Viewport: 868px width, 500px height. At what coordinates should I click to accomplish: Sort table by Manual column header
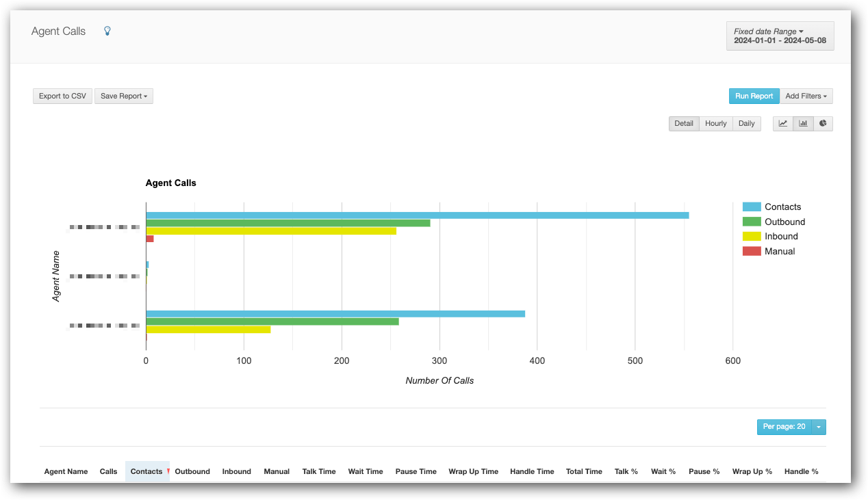pos(277,471)
